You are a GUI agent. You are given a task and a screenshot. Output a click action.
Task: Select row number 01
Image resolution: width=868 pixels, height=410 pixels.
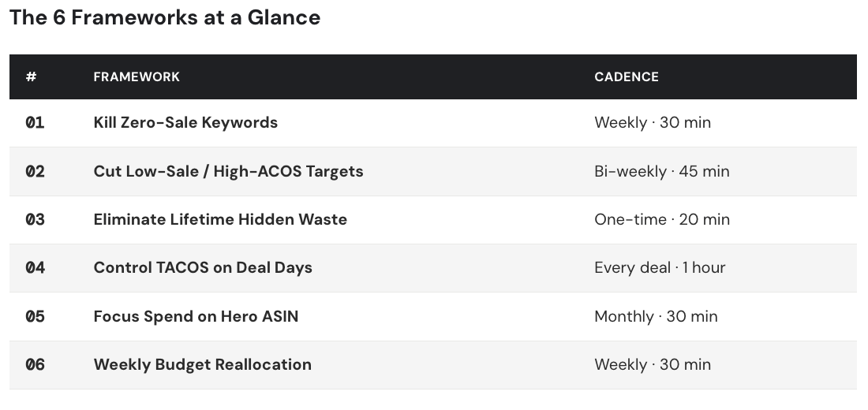[35, 123]
